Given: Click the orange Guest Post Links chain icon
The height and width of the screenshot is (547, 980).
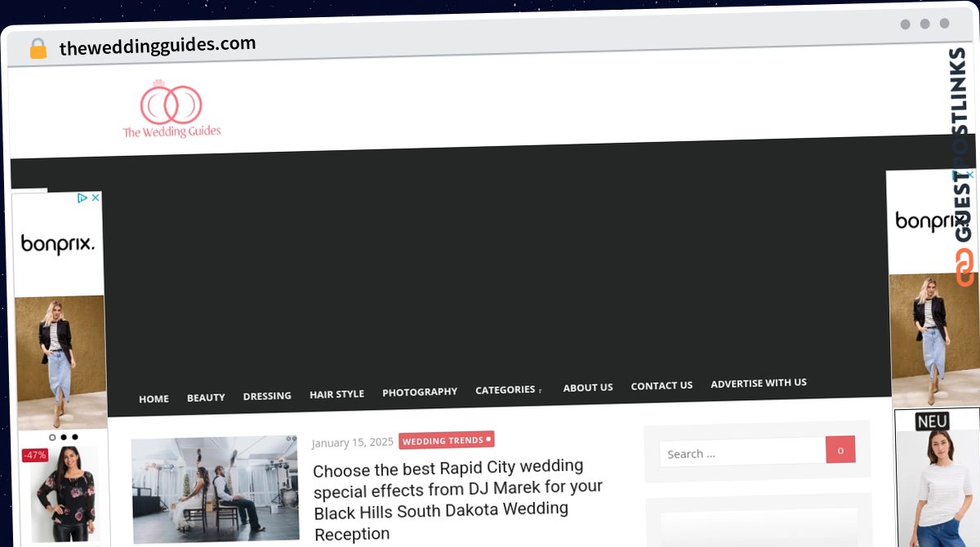Looking at the screenshot, I should (x=966, y=264).
